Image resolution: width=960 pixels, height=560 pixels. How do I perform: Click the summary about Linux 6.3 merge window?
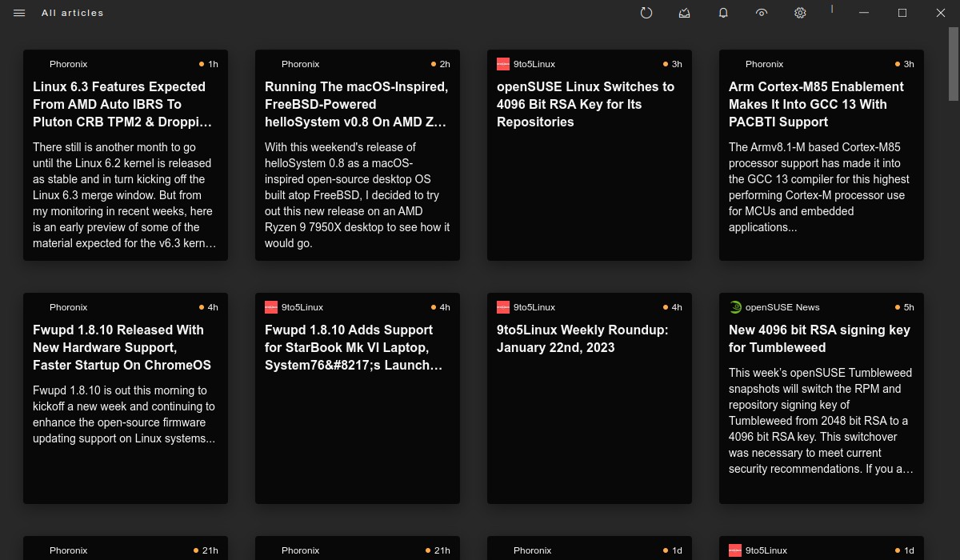tap(125, 195)
